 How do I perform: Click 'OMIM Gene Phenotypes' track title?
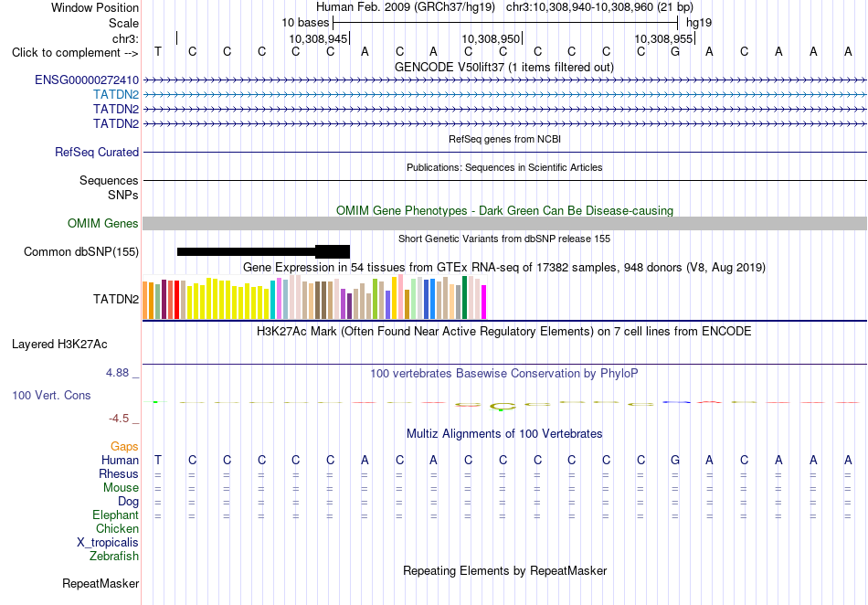505,211
